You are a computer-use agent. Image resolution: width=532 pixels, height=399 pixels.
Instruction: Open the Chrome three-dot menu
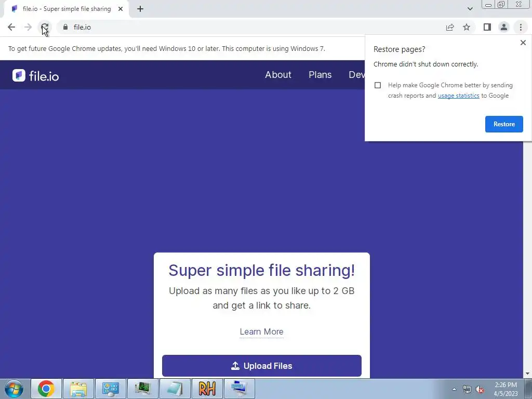tap(521, 27)
